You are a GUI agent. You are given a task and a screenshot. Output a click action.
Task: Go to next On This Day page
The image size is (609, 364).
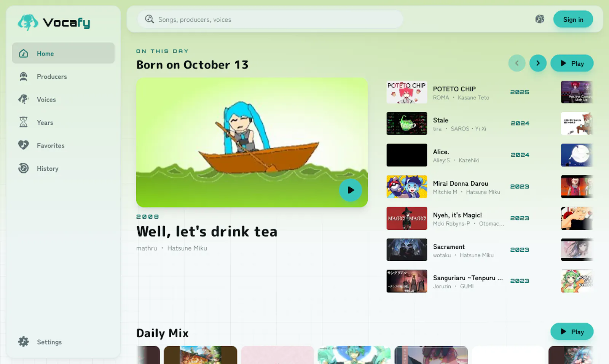pos(538,63)
